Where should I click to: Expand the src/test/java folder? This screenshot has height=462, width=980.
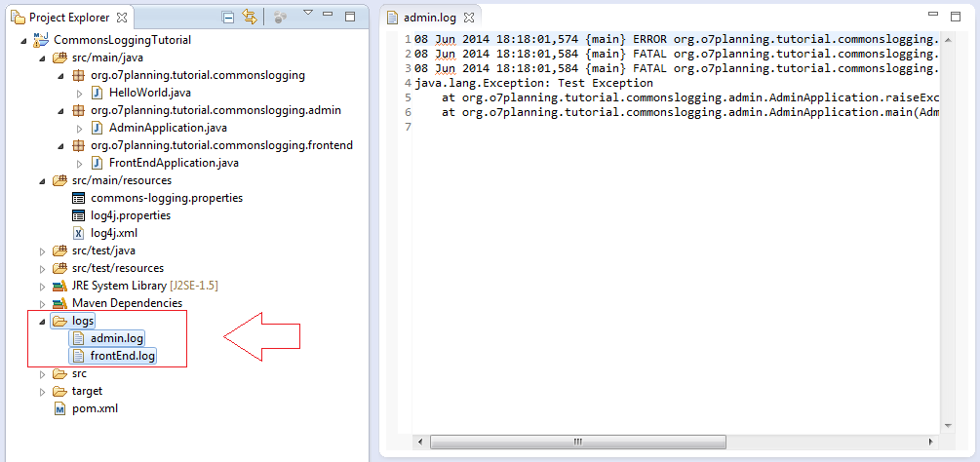[x=43, y=250]
